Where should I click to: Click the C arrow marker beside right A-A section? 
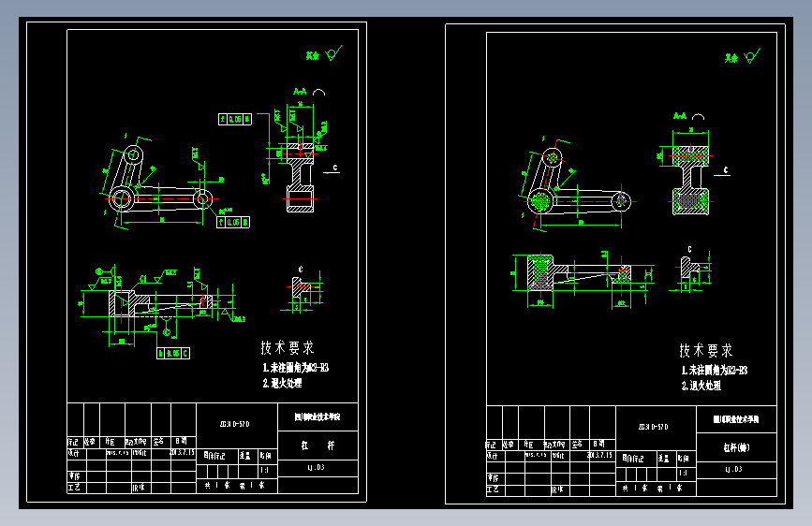coord(722,171)
